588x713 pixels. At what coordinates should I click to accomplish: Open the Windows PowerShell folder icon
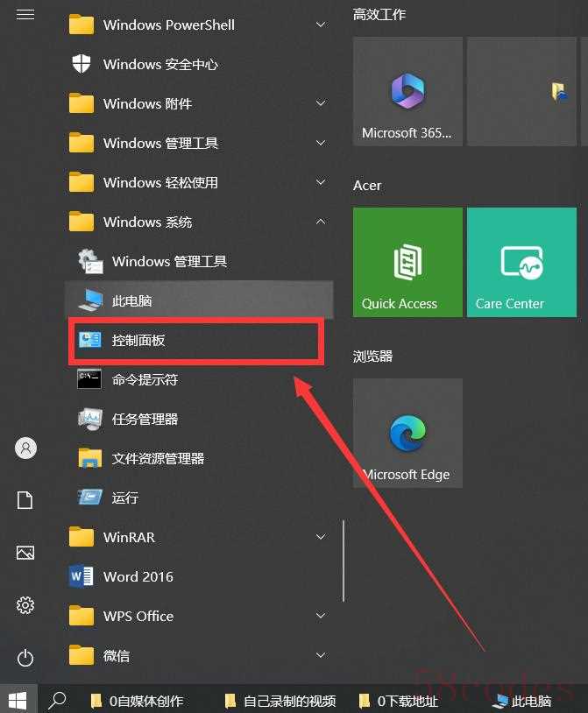click(x=81, y=25)
